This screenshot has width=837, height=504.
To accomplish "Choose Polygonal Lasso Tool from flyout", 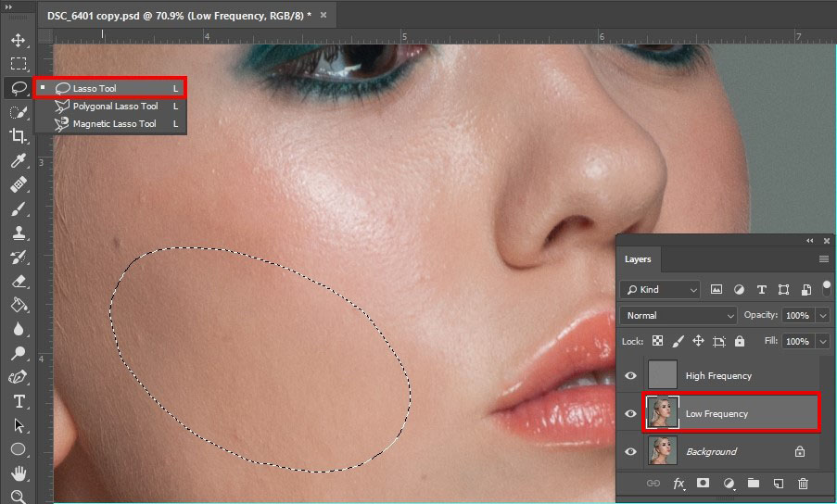I will point(115,107).
